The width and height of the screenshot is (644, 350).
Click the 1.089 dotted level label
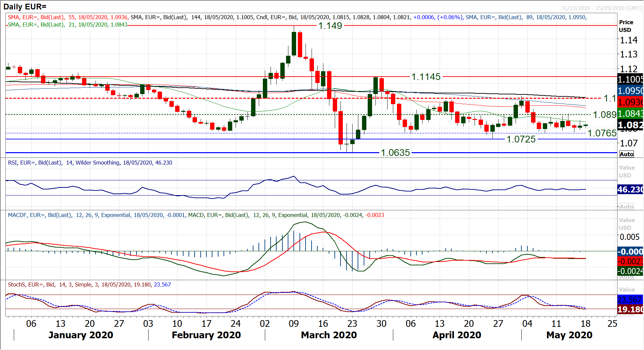604,115
